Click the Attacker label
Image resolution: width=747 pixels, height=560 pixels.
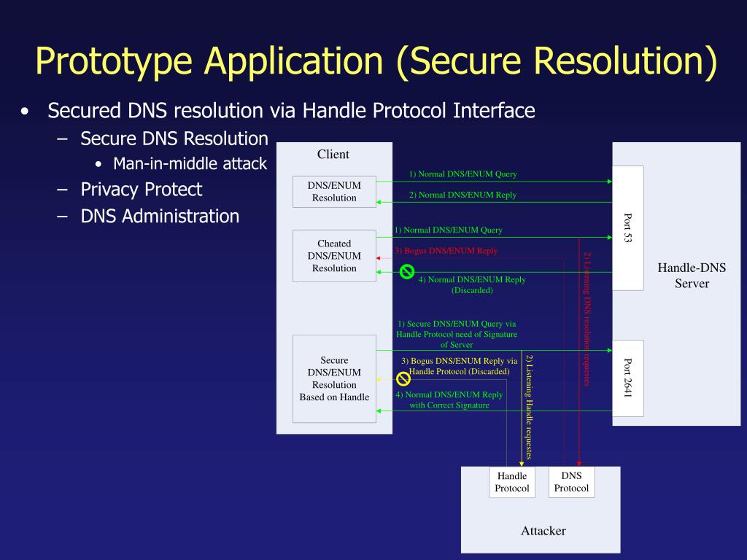point(543,531)
